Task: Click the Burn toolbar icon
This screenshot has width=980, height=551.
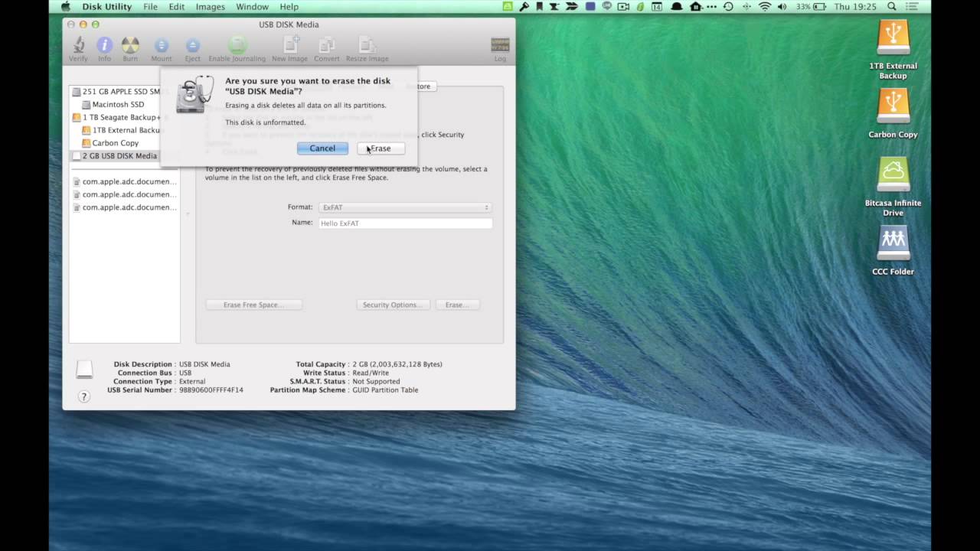Action: click(130, 45)
